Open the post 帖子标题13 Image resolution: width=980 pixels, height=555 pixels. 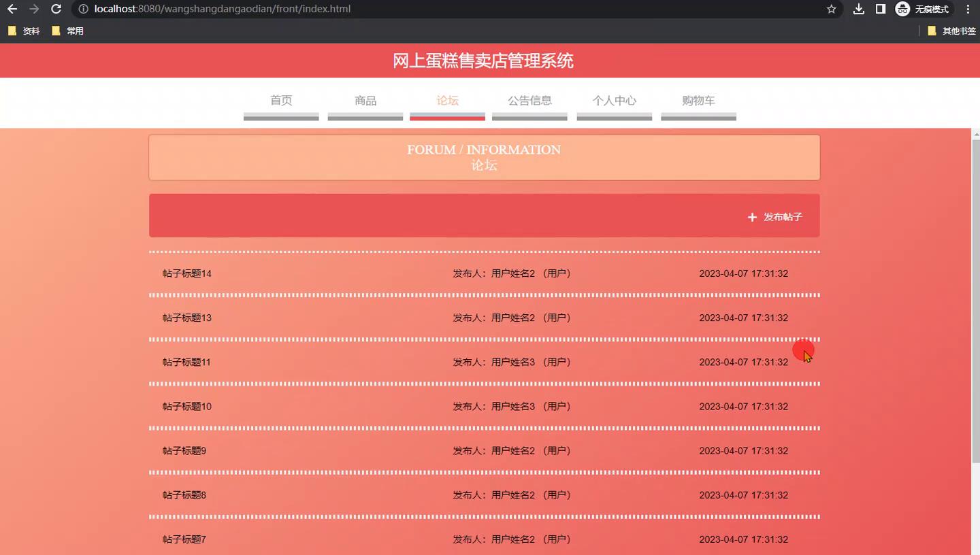(187, 318)
